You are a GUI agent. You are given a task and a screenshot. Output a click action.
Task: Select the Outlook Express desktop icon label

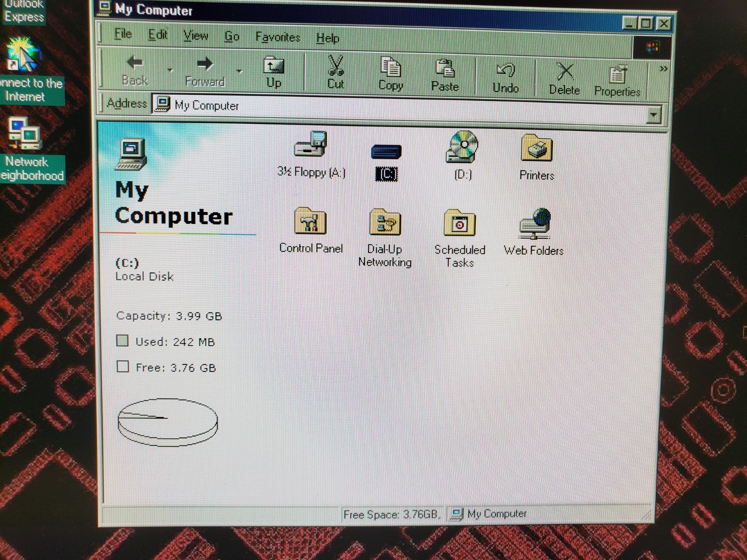click(23, 11)
